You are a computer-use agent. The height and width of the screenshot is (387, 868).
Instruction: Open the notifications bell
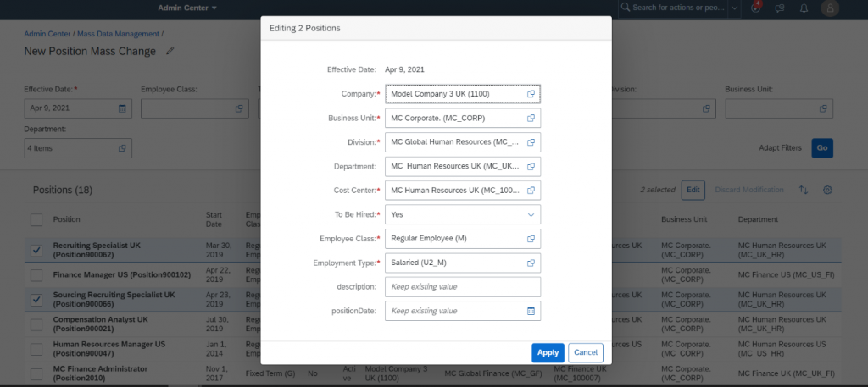(x=804, y=8)
